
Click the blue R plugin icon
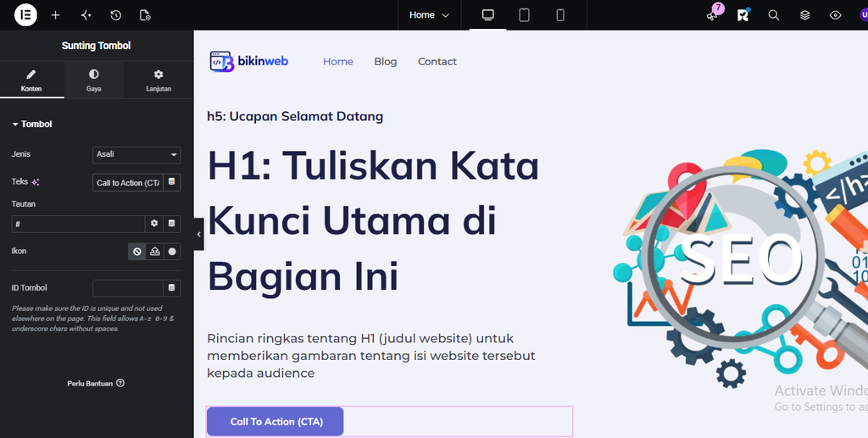point(743,15)
